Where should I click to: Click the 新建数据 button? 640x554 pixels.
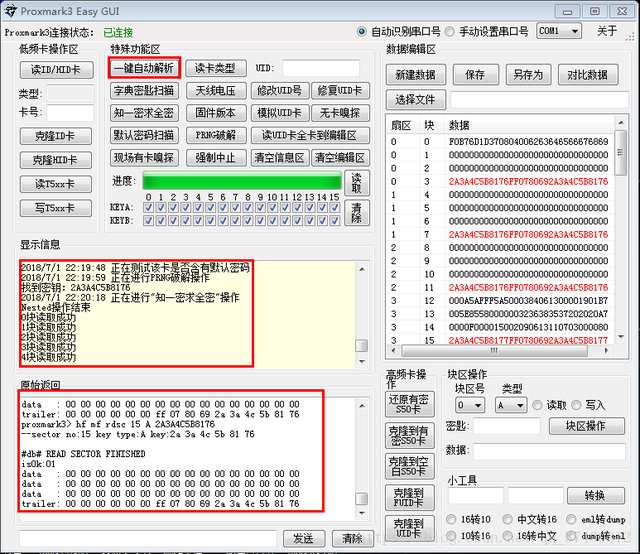[x=416, y=75]
